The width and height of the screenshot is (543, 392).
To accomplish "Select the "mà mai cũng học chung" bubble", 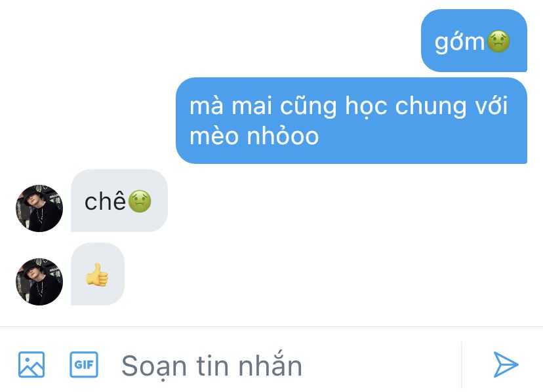I will click(352, 121).
